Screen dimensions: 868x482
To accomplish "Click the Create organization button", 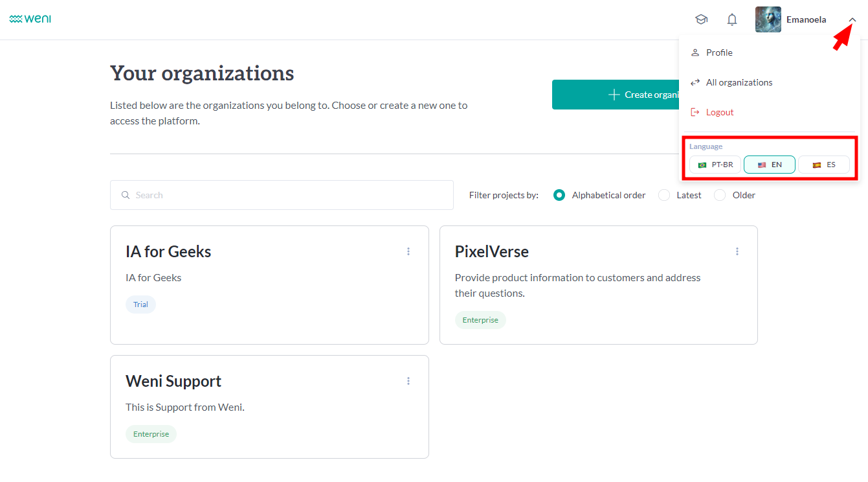I will pyautogui.click(x=615, y=95).
